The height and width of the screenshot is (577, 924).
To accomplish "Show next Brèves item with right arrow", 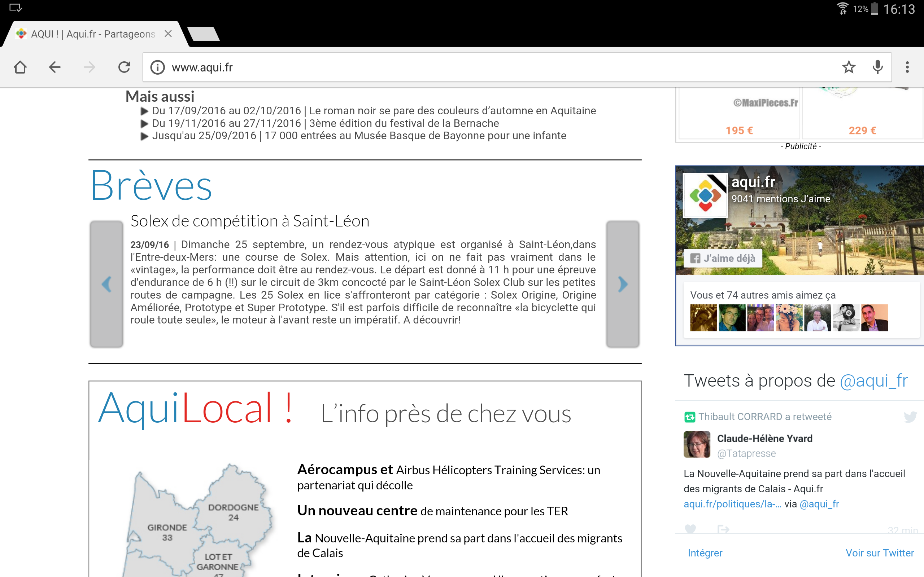I will [x=622, y=284].
